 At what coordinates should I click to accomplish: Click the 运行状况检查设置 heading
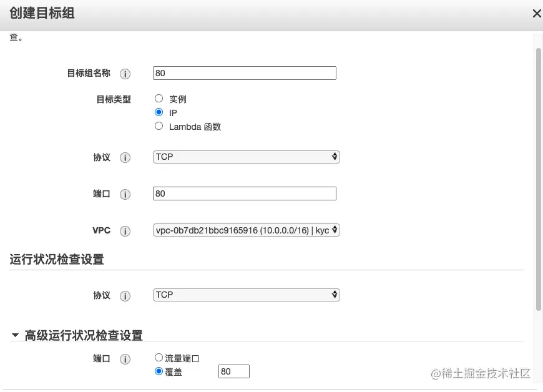57,260
